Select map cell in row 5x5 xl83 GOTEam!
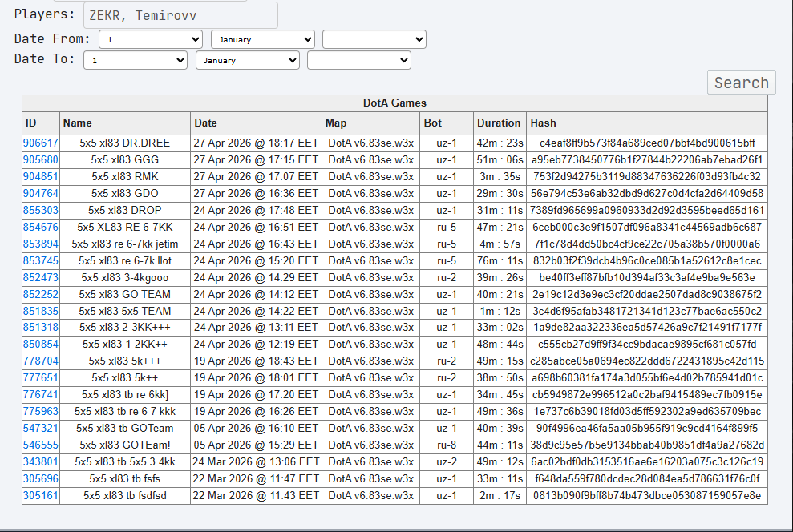The image size is (793, 532). coord(370,445)
